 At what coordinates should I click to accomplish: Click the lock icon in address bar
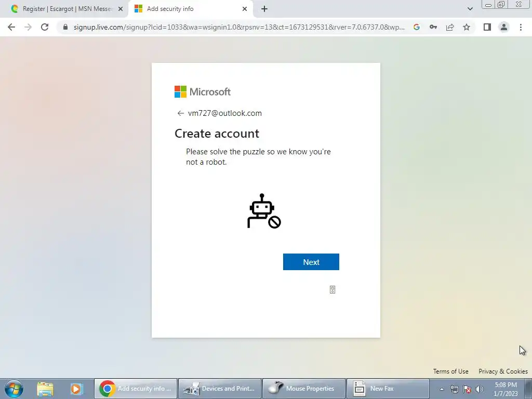tap(65, 27)
